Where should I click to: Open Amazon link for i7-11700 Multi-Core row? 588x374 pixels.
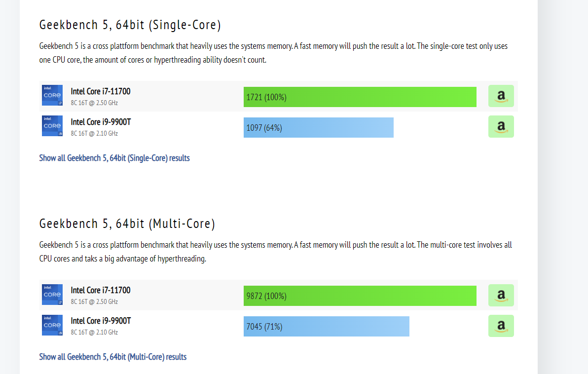[x=501, y=295]
